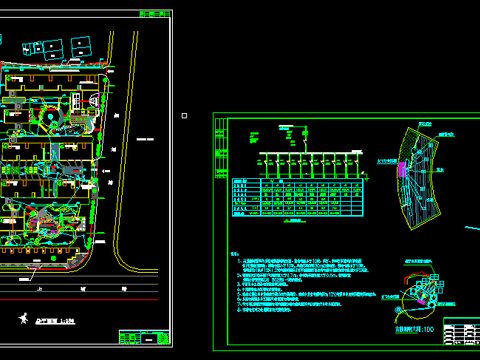Select the small green block at the left sheet's top-right corner

click(x=155, y=14)
